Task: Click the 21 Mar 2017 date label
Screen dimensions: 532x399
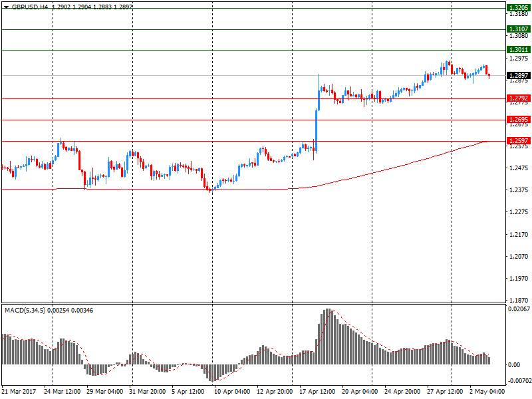Action: [x=19, y=392]
